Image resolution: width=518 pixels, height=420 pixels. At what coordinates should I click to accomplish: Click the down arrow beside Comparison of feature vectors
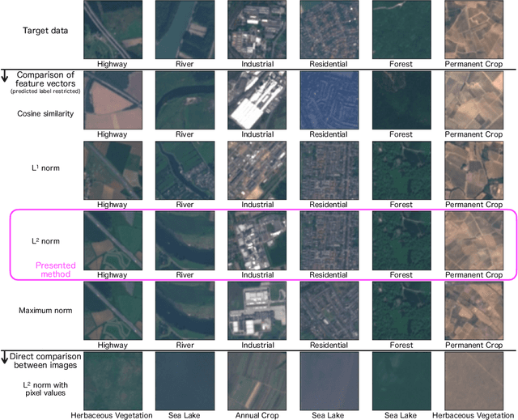tap(6, 78)
